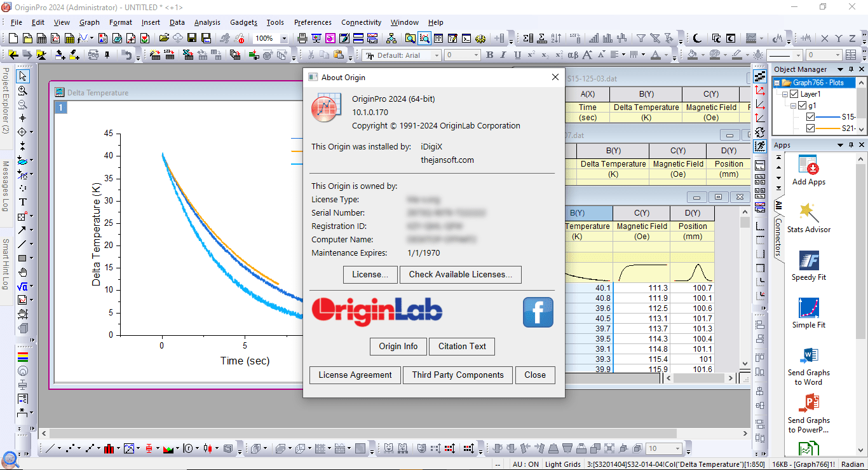Click the Third Party Components button
Screen dimensions: 868x470
click(458, 375)
